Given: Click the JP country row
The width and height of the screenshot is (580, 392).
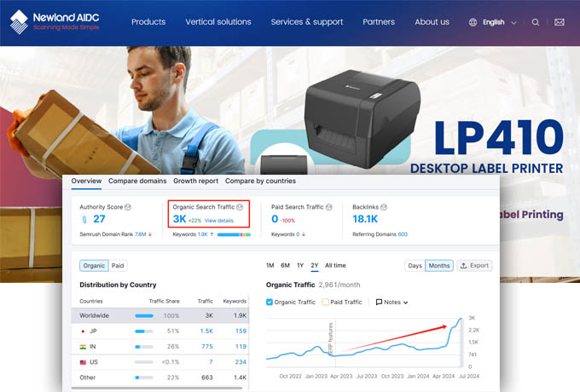Looking at the screenshot, I should click(159, 331).
